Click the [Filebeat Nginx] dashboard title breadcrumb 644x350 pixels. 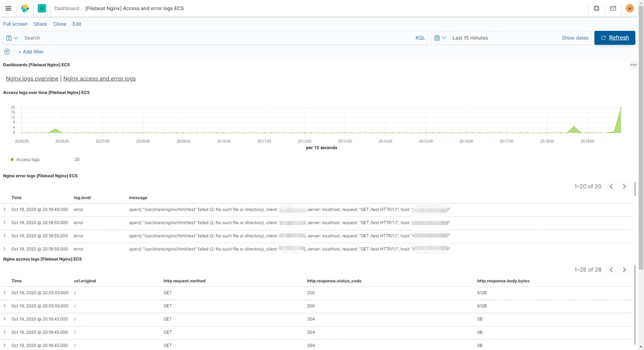click(134, 8)
